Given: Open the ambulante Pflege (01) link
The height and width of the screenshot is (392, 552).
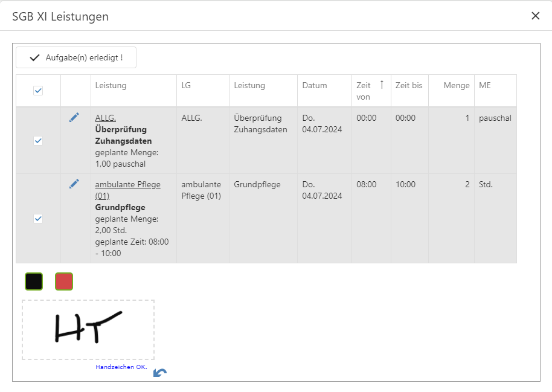Looking at the screenshot, I should (x=127, y=184).
